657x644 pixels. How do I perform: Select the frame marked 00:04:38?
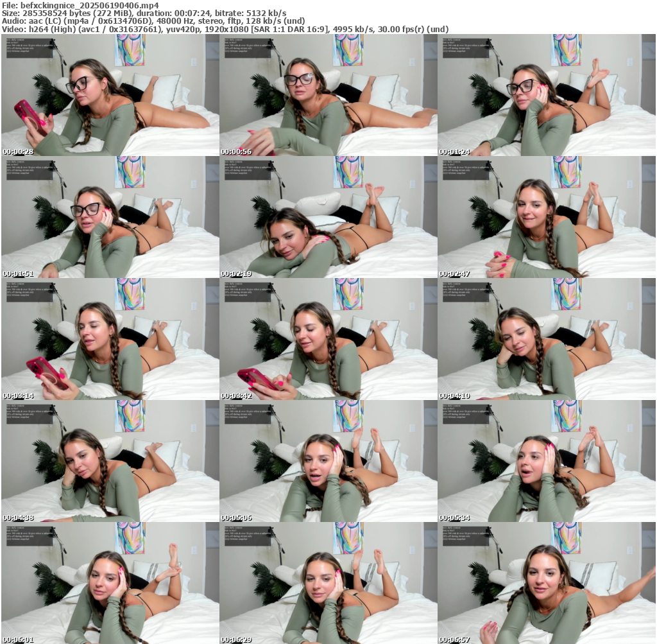(x=110, y=461)
